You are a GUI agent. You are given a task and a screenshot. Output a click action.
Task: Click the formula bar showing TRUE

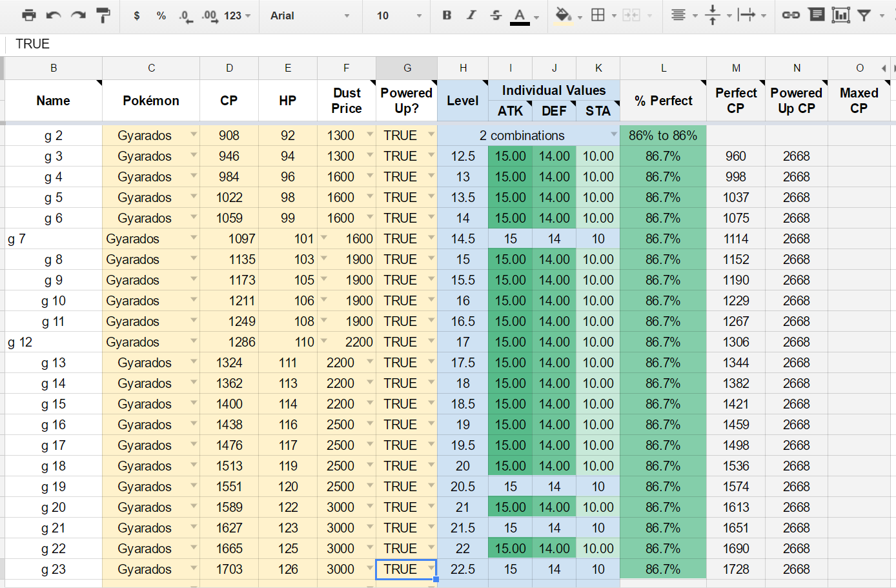452,44
